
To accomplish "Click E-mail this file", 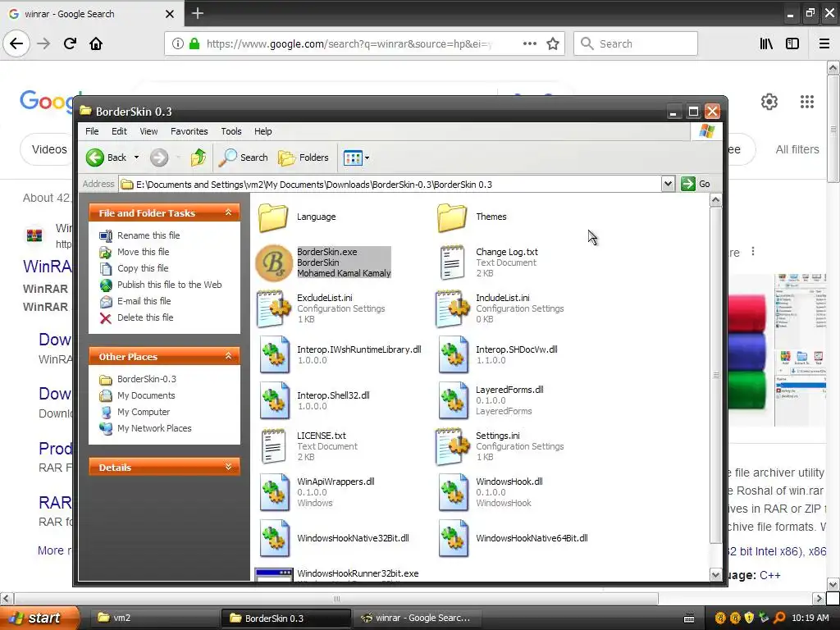I will pyautogui.click(x=144, y=301).
